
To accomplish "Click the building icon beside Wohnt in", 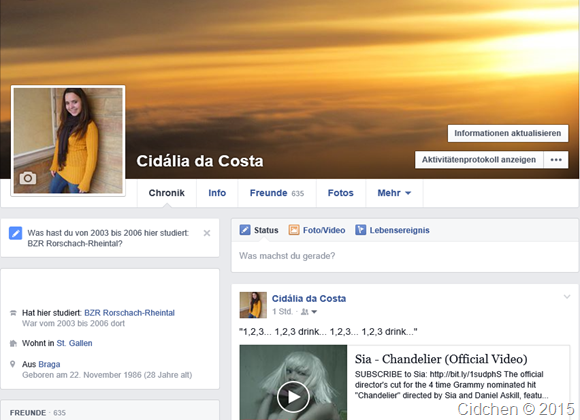I will point(13,343).
